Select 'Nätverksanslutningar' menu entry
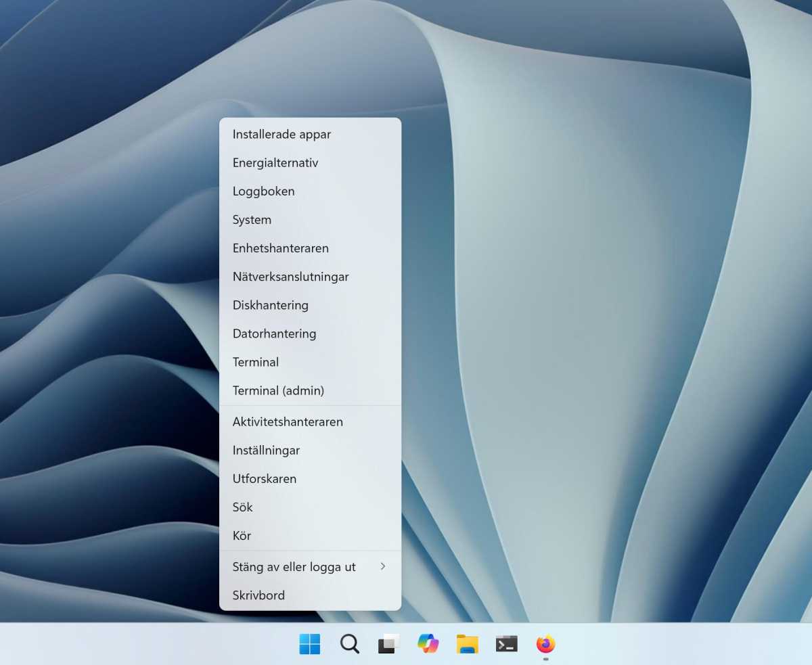812x665 pixels. [x=290, y=277]
